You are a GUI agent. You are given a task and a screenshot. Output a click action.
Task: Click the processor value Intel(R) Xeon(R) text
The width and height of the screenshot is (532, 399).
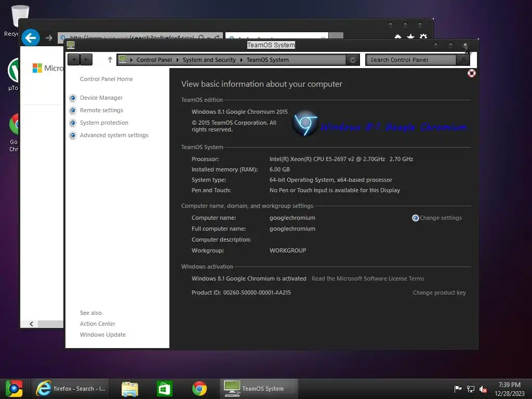(341, 159)
